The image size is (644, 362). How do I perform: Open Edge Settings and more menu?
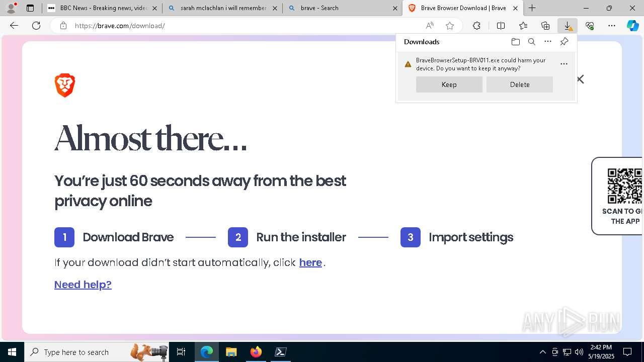[612, 26]
